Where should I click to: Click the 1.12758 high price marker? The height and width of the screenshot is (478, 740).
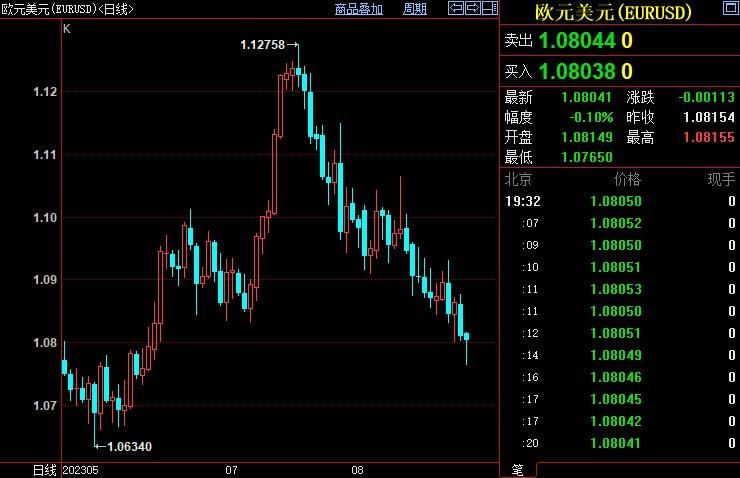[x=263, y=44]
